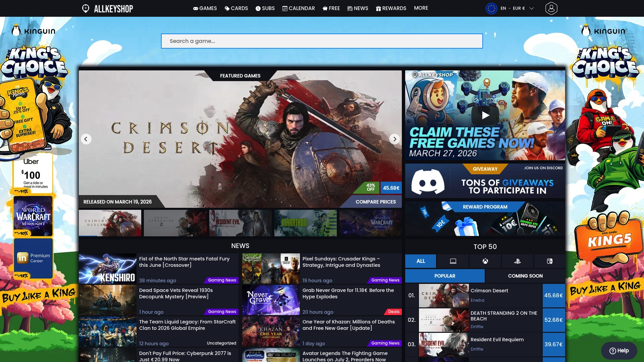The height and width of the screenshot is (362, 644).
Task: Open the GAMES menu
Action: pos(205,8)
